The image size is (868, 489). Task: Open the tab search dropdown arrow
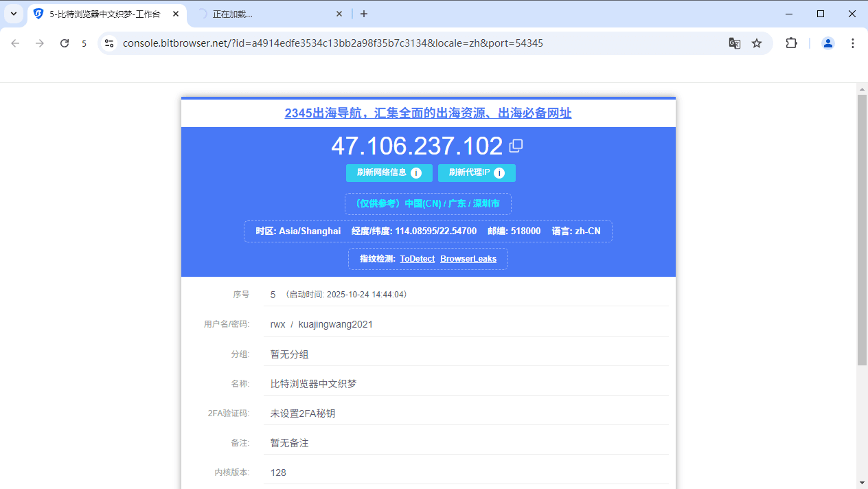(x=13, y=13)
